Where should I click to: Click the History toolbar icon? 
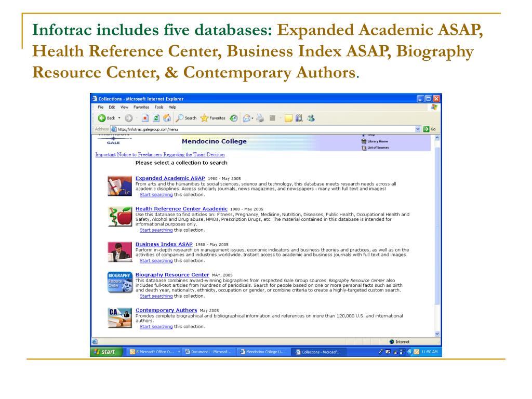234,118
